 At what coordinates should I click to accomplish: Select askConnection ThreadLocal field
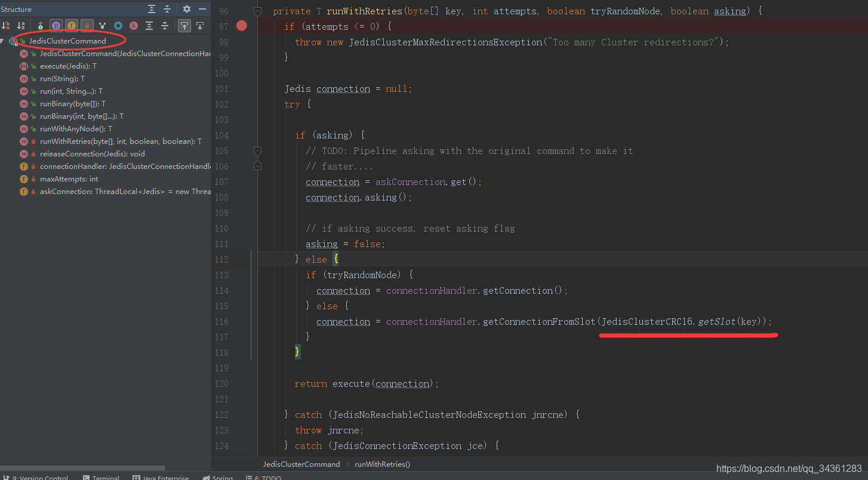point(125,192)
